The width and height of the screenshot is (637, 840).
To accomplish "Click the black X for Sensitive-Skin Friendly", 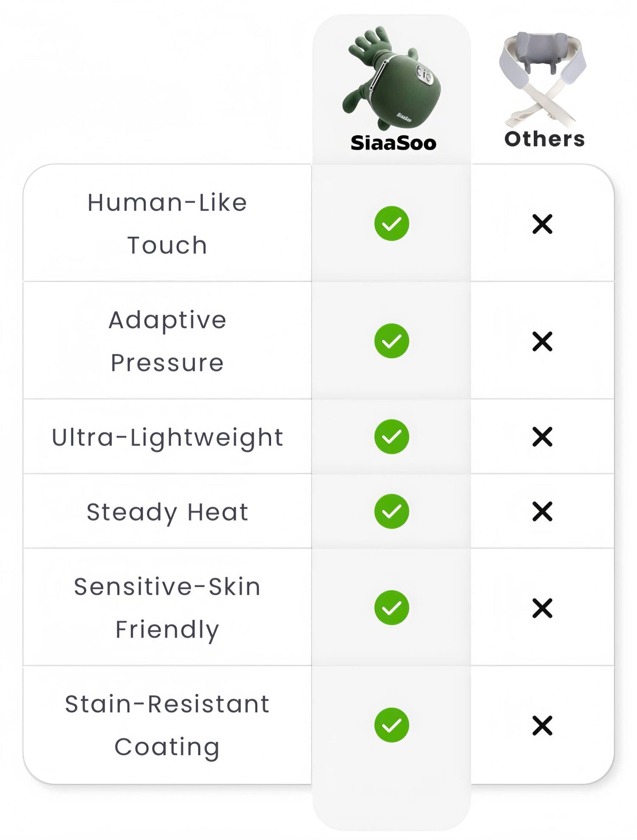I will click(x=542, y=608).
